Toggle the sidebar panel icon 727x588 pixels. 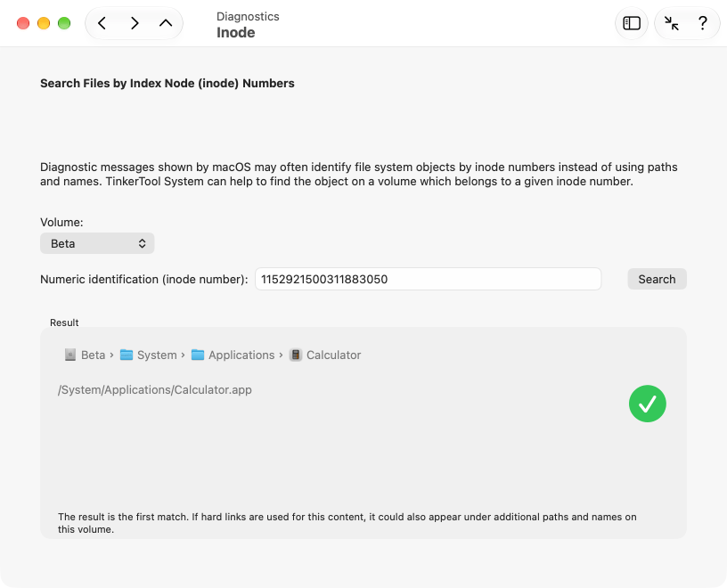point(632,23)
